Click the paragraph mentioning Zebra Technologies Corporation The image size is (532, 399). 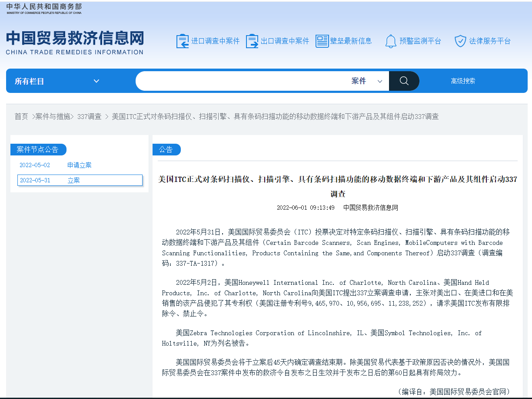pyautogui.click(x=322, y=338)
